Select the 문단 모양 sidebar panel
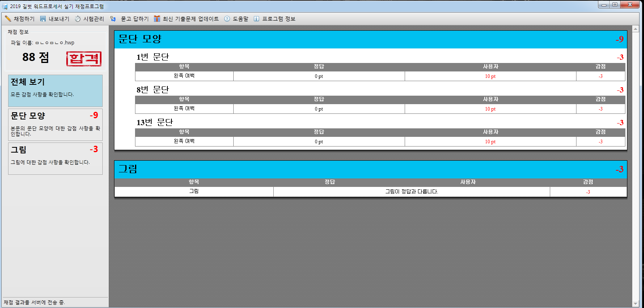 click(x=55, y=125)
